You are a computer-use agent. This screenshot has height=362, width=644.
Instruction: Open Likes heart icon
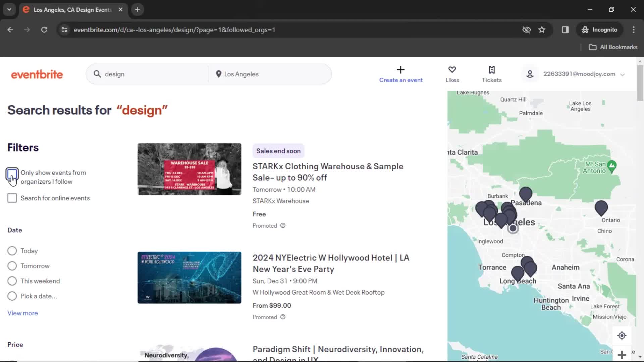(x=452, y=70)
